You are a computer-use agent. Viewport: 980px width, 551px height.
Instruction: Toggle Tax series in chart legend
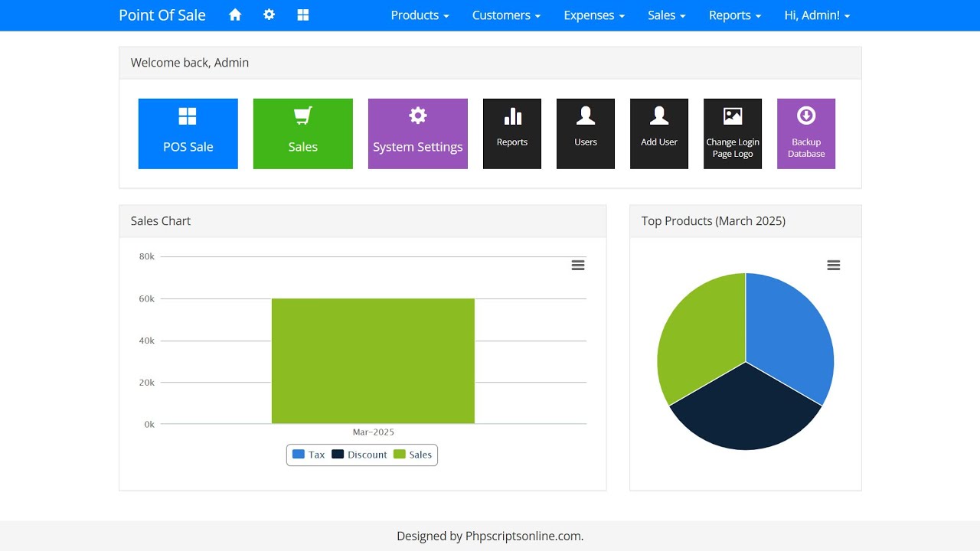pos(309,455)
